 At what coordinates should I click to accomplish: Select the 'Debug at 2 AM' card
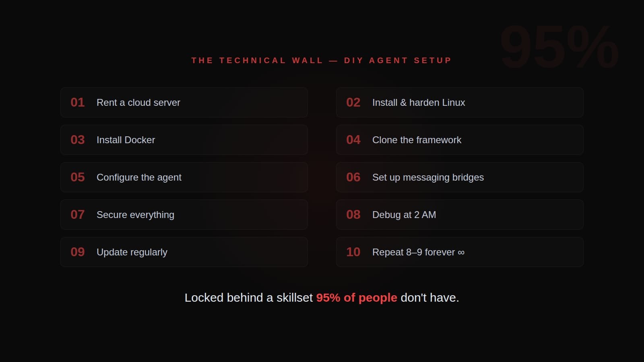click(x=460, y=214)
